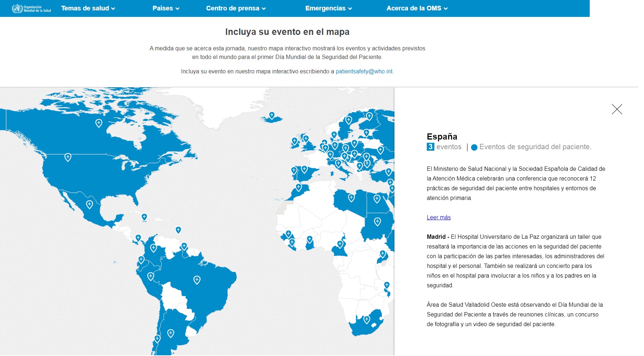Open the map marker on Brazil
Viewport: 644px width, 356px height.
pyautogui.click(x=197, y=279)
